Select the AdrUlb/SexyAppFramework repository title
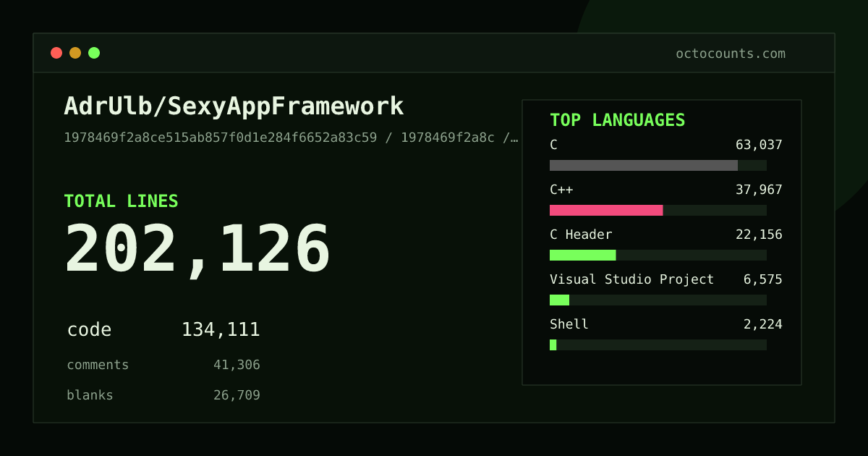868x456 pixels. (x=234, y=106)
